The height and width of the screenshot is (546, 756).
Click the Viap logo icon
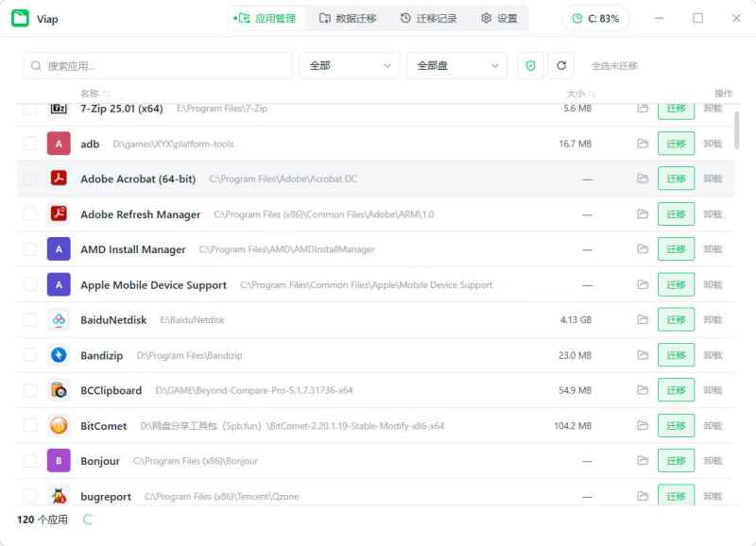(20, 18)
